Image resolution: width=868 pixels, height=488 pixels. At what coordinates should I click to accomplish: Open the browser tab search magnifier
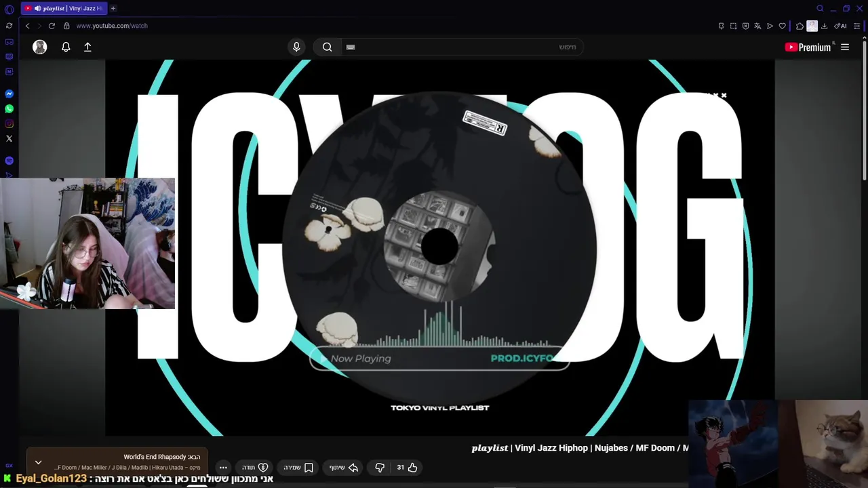tap(820, 8)
